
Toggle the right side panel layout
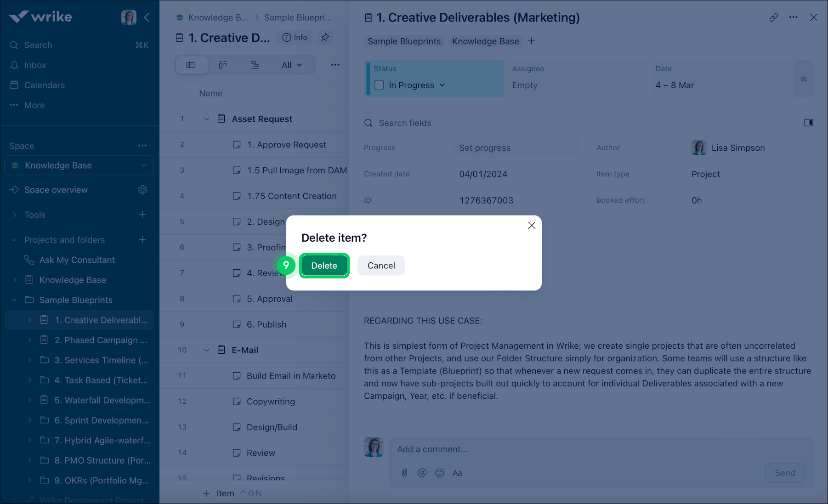pyautogui.click(x=809, y=123)
